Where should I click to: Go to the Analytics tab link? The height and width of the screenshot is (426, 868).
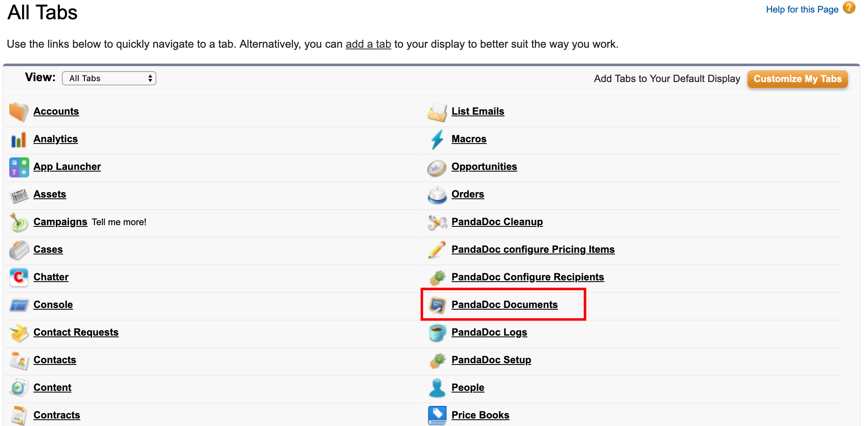(56, 139)
